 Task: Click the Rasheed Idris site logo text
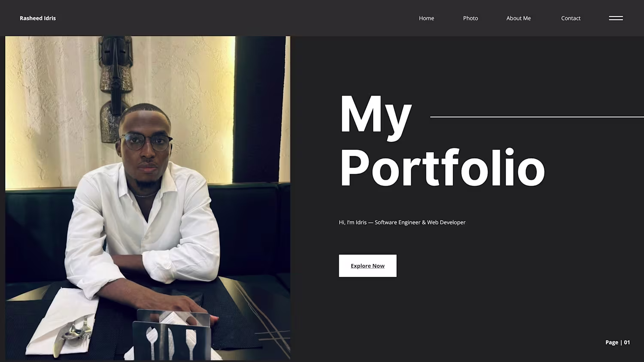click(x=38, y=18)
